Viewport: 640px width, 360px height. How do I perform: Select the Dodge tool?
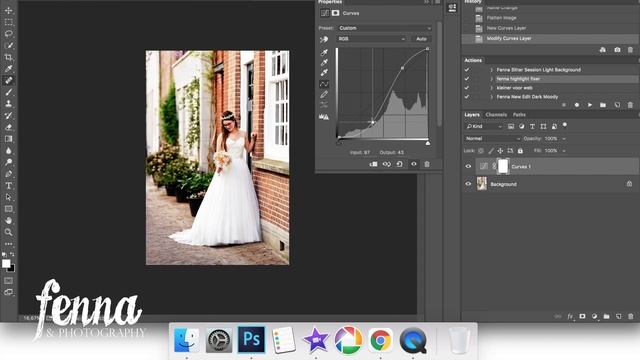tap(9, 162)
